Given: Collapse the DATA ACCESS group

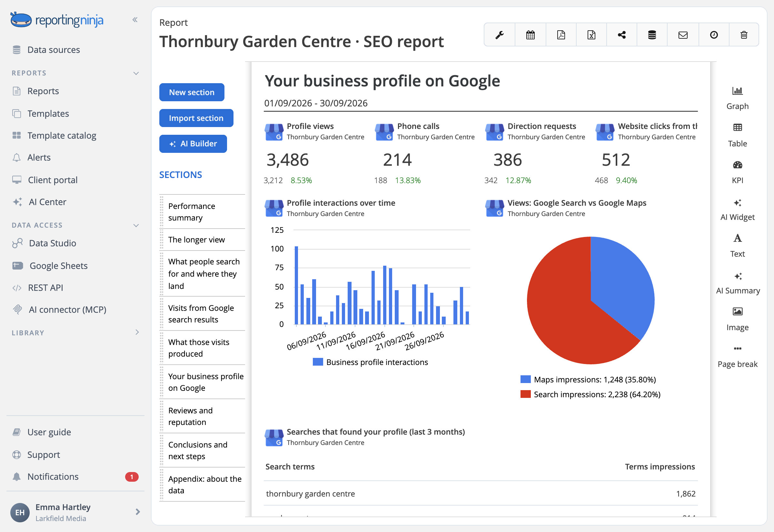Looking at the screenshot, I should coord(136,225).
